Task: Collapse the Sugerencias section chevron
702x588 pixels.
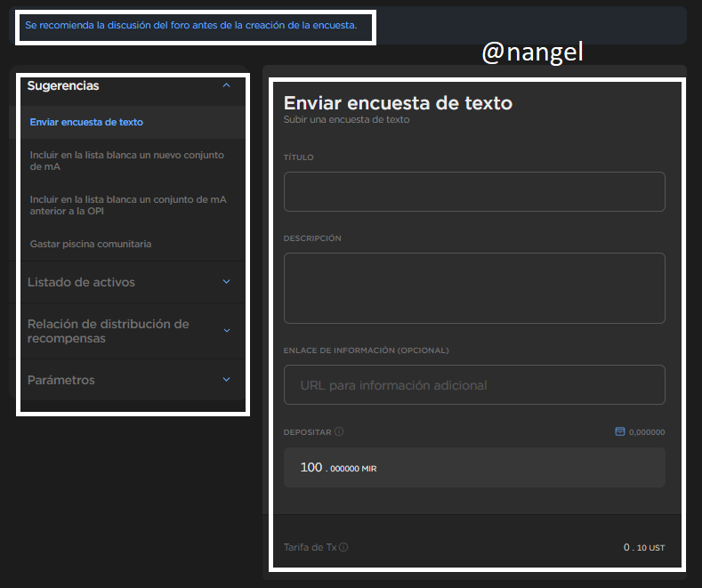Action: point(227,85)
